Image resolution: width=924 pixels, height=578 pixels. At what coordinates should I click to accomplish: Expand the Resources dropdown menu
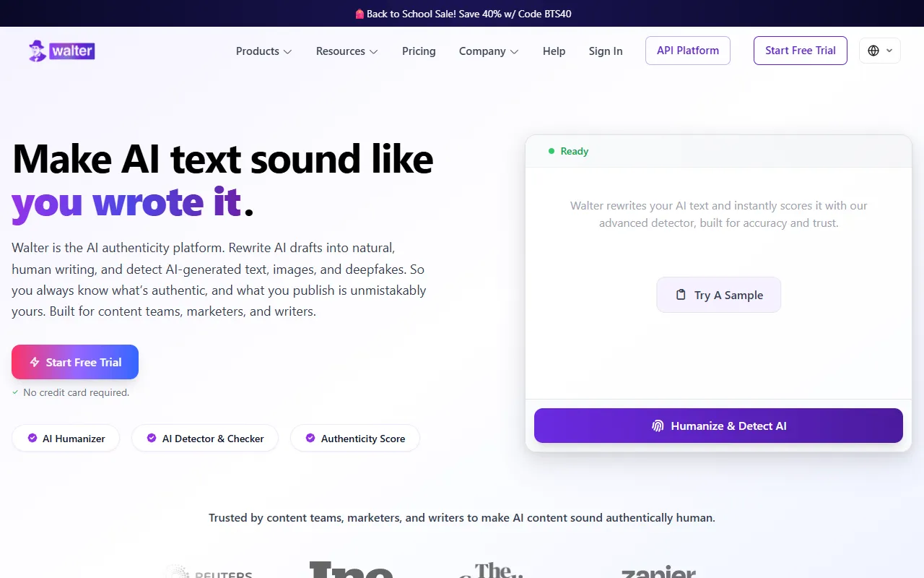[346, 51]
